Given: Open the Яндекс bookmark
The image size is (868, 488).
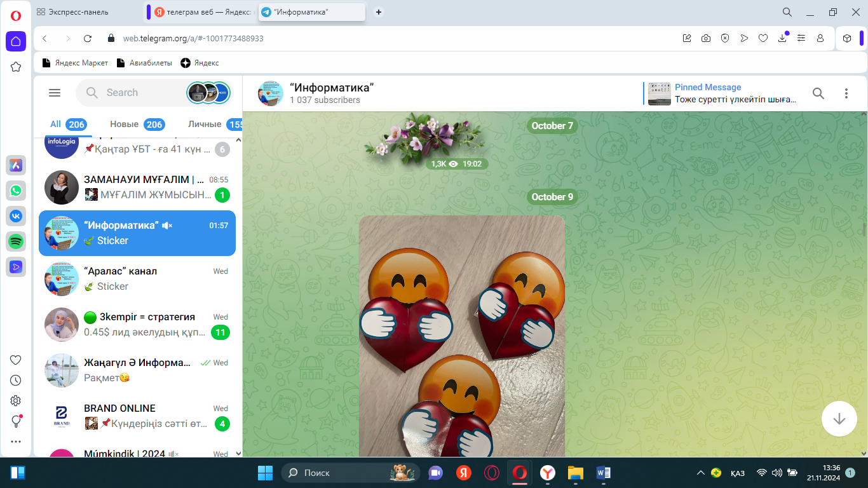Looking at the screenshot, I should tap(200, 63).
